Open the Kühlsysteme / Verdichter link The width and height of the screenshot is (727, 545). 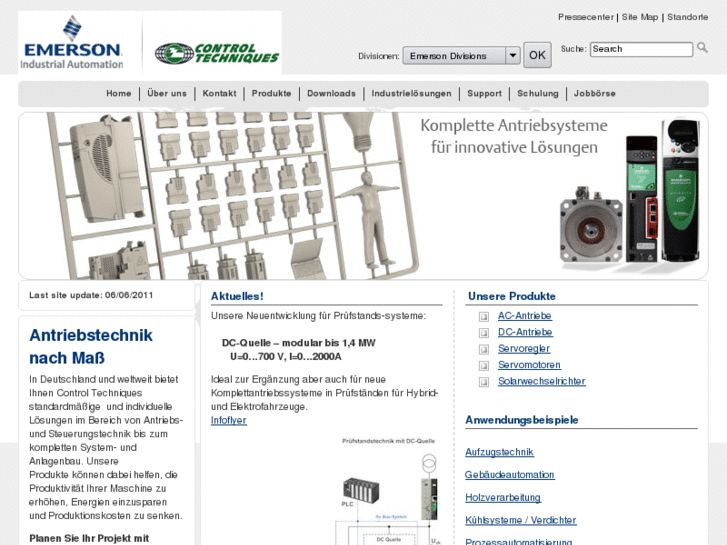point(521,520)
